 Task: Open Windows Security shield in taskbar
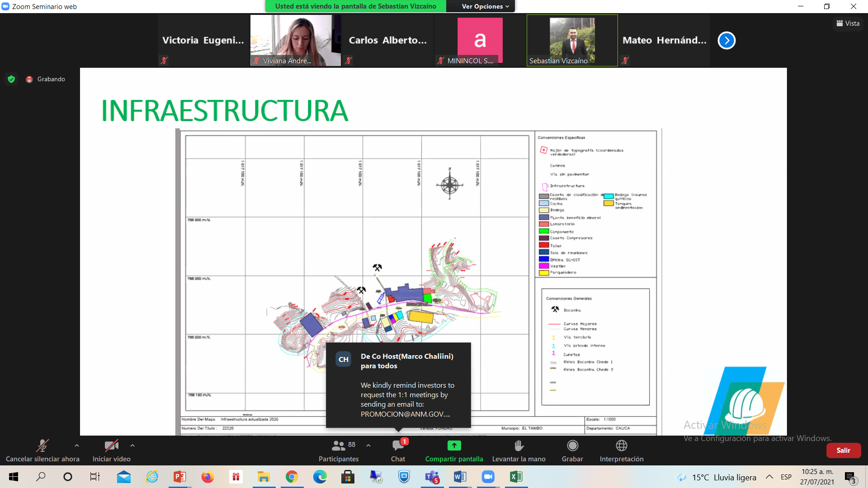404,477
